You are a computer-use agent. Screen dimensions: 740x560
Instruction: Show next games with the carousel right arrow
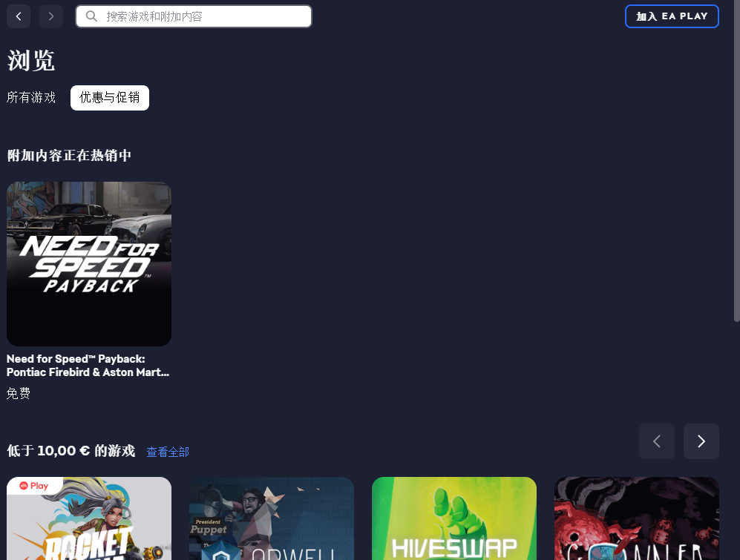[701, 441]
